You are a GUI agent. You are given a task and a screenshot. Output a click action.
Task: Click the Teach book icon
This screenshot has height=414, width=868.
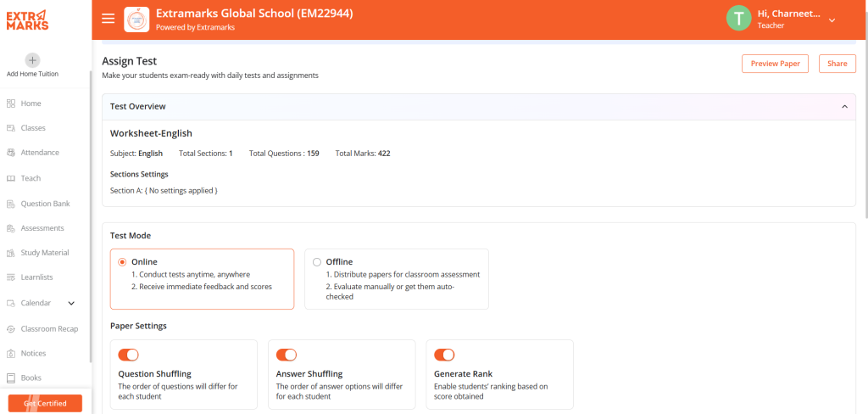(x=10, y=178)
